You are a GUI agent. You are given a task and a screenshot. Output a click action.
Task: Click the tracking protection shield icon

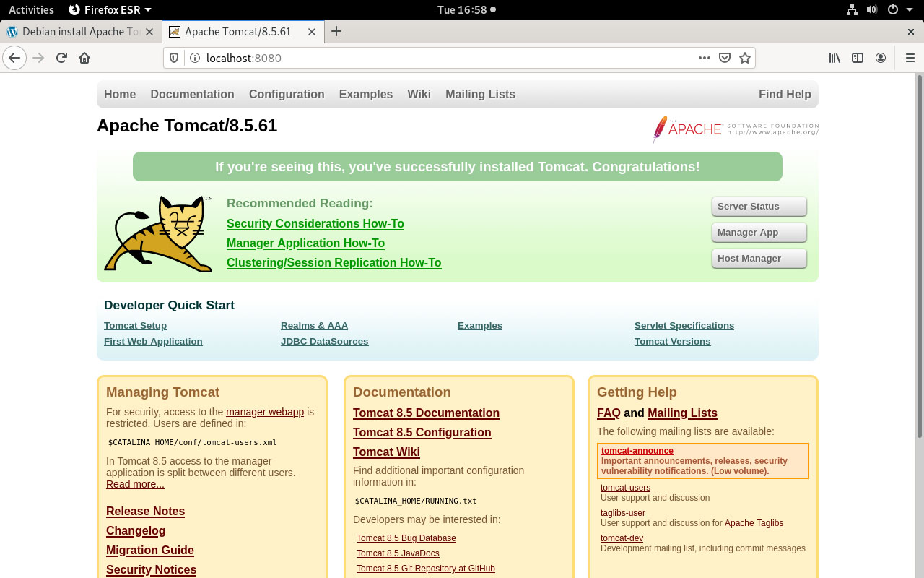tap(173, 57)
